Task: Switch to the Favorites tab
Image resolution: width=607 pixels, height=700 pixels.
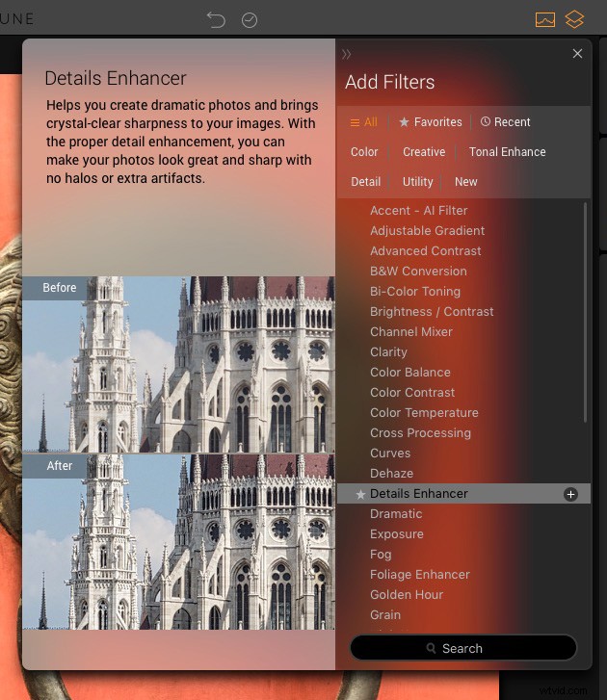Action: 431,122
